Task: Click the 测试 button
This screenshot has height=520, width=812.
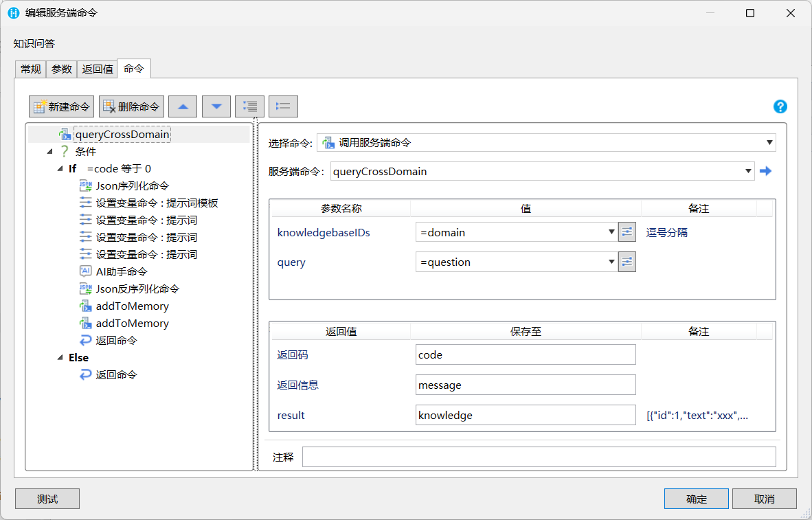Action: pyautogui.click(x=47, y=499)
